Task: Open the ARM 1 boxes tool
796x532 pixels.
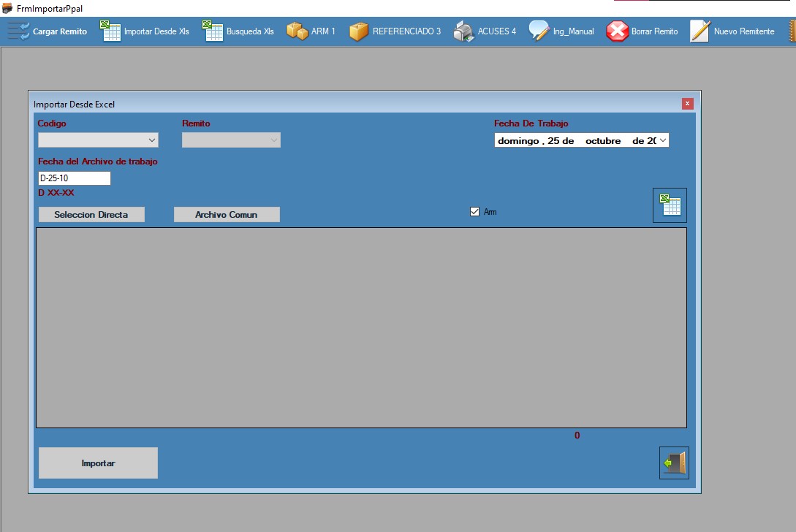Action: click(x=311, y=31)
